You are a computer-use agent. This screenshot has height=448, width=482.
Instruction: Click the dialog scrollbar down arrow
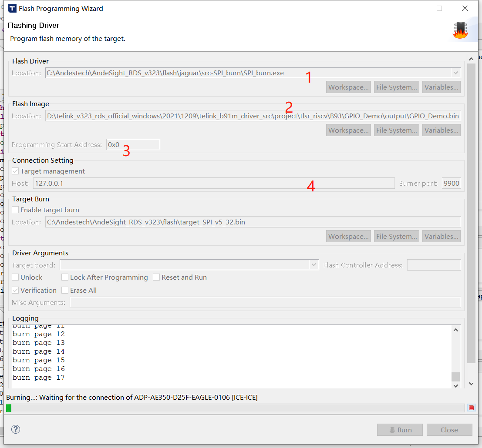[471, 384]
